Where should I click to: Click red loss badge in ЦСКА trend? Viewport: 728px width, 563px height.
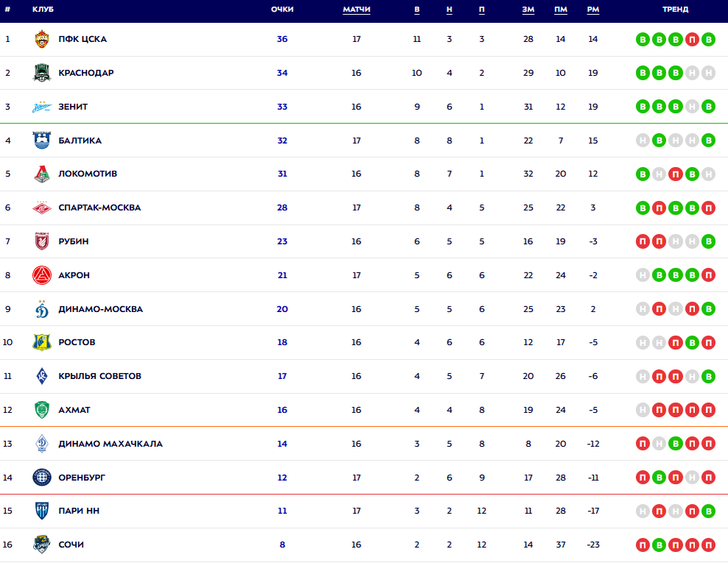point(692,39)
